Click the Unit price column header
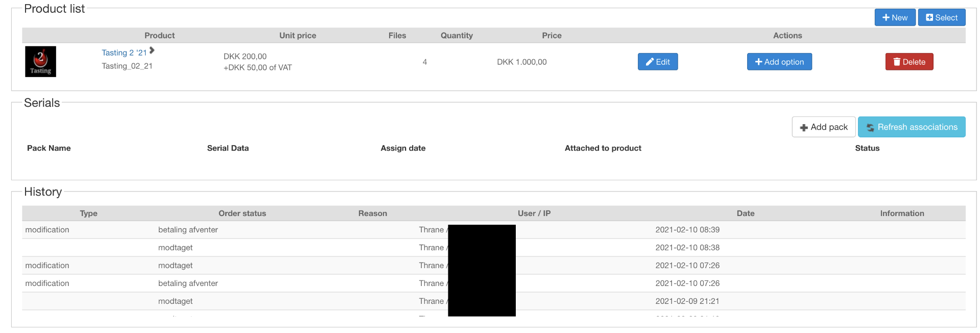Image resolution: width=980 pixels, height=333 pixels. point(297,35)
